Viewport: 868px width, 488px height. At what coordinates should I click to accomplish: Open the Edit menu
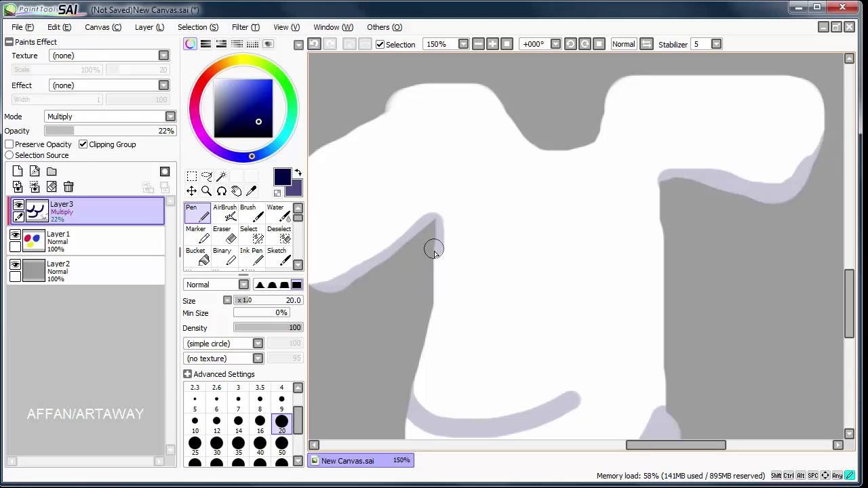coord(59,27)
